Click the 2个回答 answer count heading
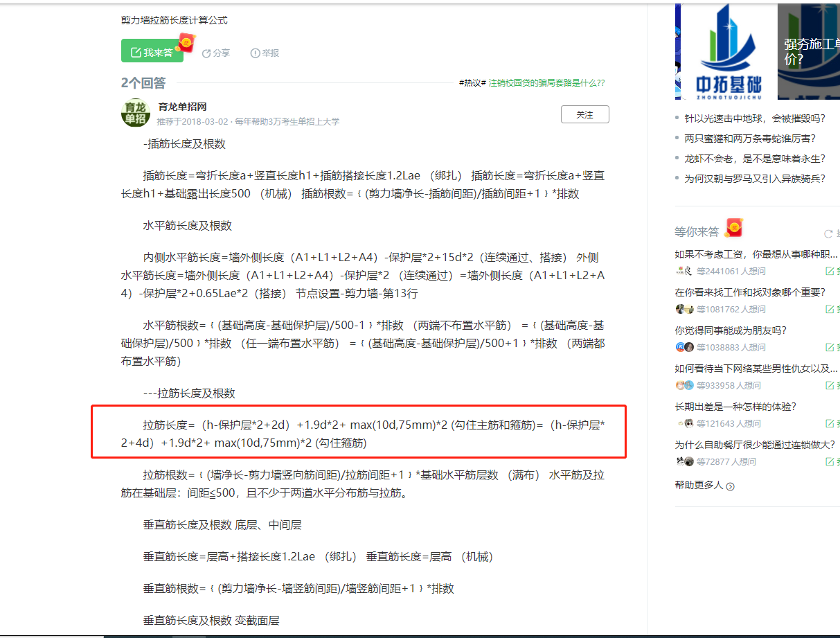The image size is (840, 638). pos(143,83)
